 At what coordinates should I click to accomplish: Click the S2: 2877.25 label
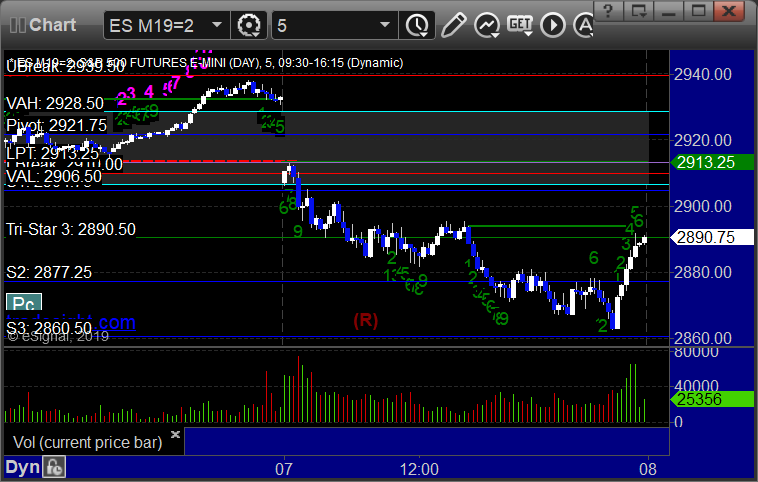(48, 272)
